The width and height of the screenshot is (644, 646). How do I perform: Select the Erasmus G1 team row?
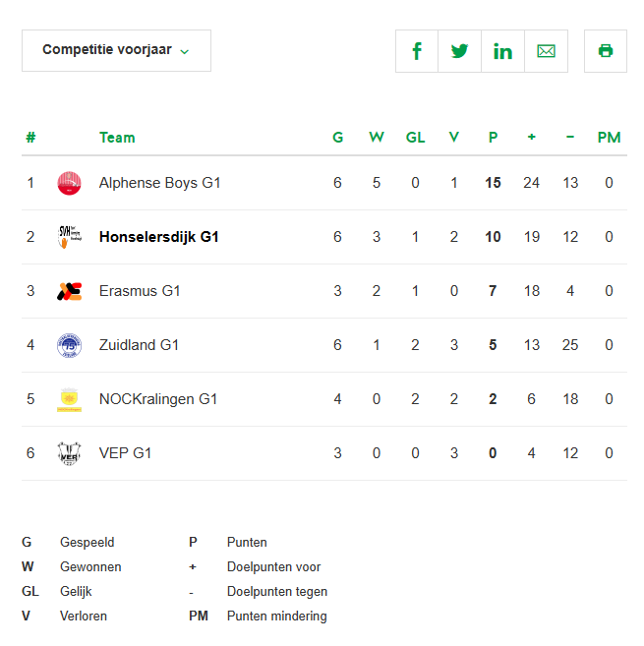[141, 291]
